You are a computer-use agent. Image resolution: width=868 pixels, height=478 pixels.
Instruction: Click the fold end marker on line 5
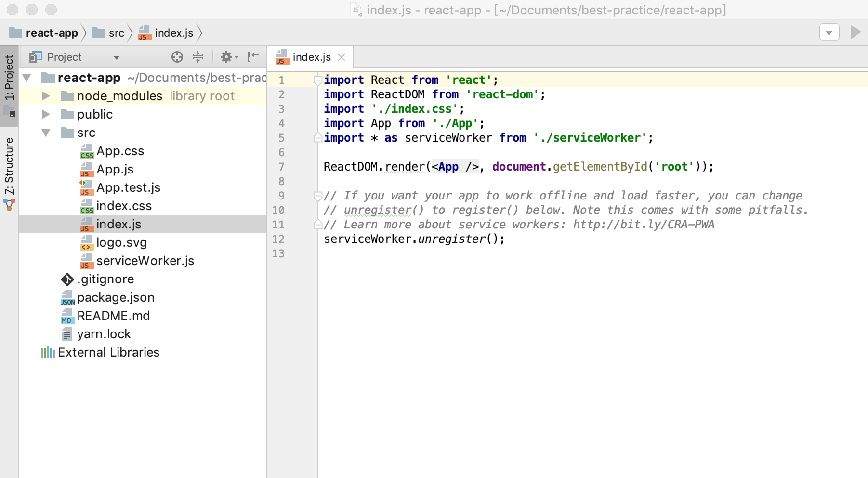tap(317, 138)
